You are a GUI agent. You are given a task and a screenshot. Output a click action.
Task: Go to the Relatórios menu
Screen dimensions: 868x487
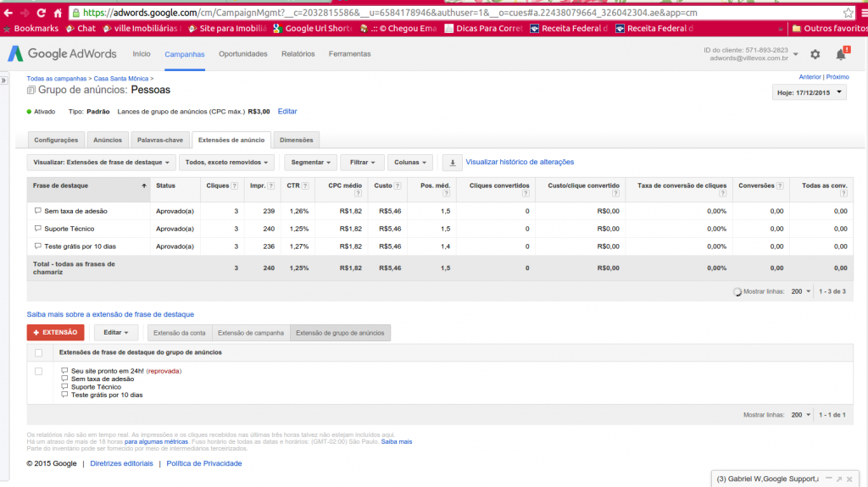[298, 54]
